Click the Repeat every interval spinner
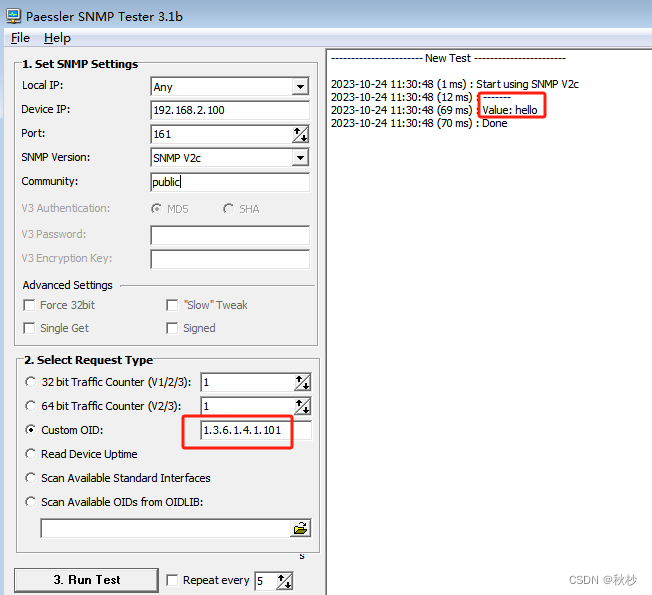652x595 pixels. pyautogui.click(x=284, y=581)
